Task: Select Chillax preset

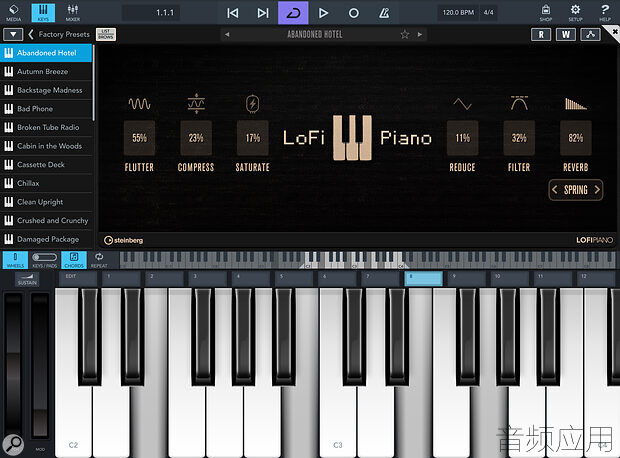Action: coord(46,183)
